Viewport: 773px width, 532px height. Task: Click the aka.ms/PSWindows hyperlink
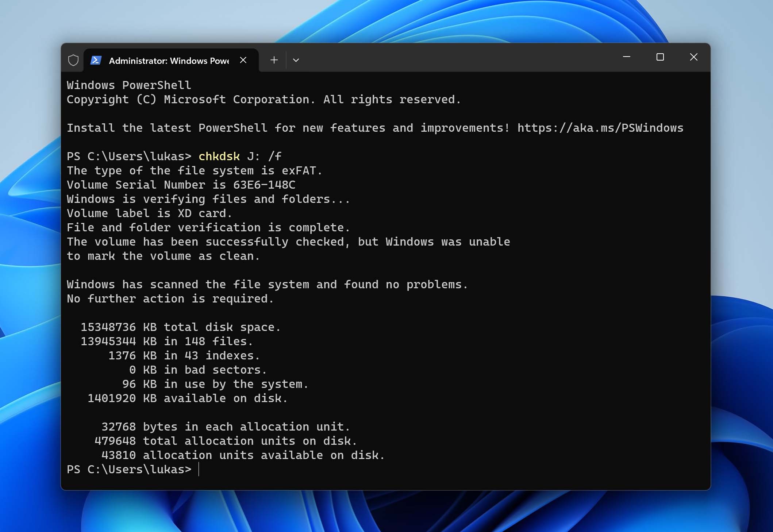(600, 127)
